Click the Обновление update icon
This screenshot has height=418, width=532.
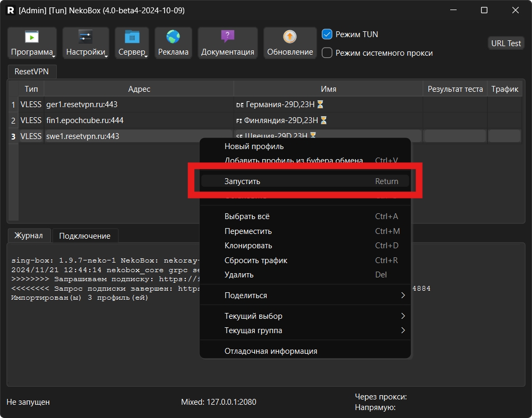[x=290, y=37]
